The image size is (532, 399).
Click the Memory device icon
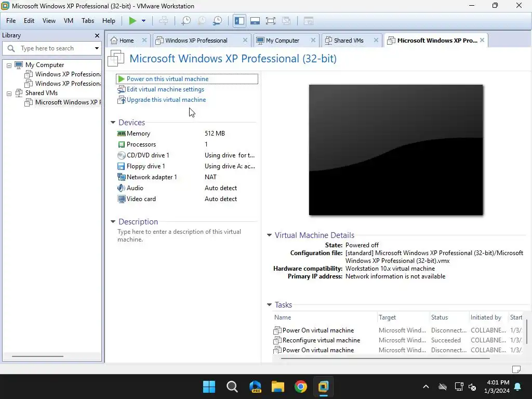121,134
